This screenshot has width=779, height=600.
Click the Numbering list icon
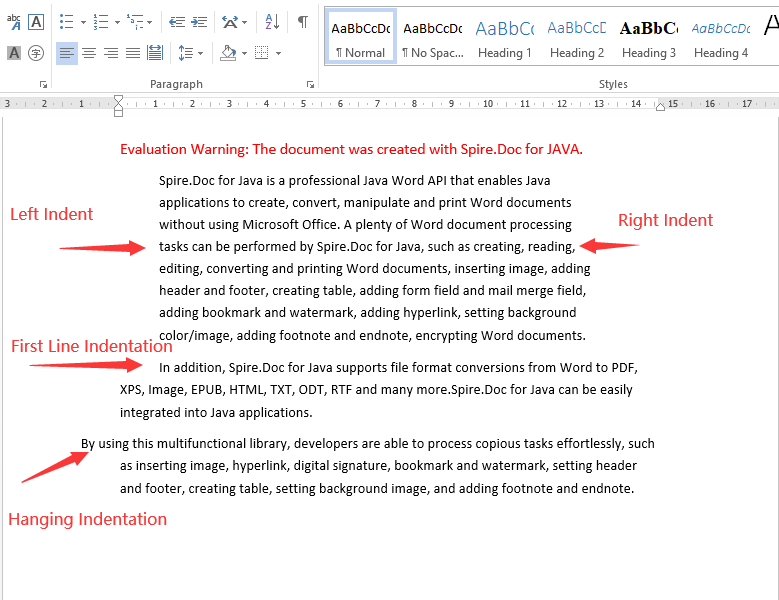(x=100, y=22)
